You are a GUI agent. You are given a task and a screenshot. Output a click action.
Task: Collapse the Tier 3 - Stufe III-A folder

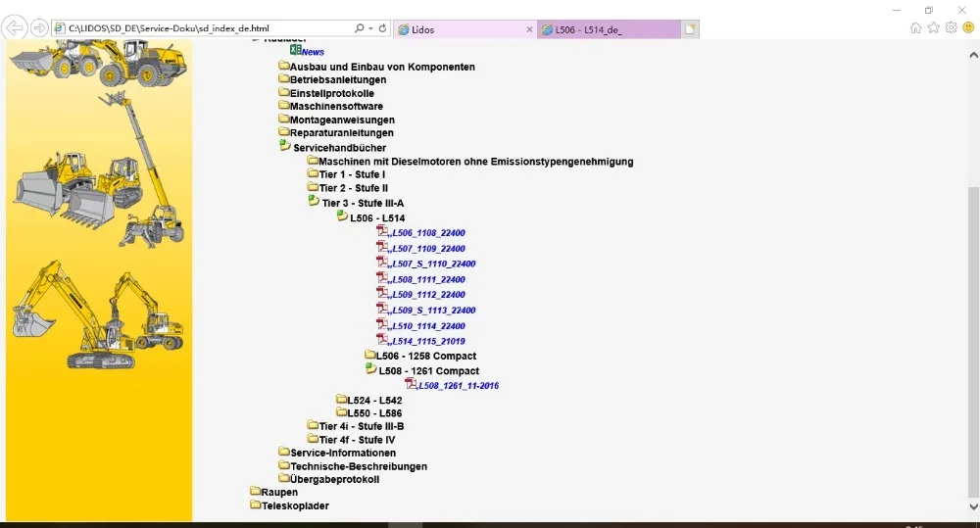tap(314, 201)
